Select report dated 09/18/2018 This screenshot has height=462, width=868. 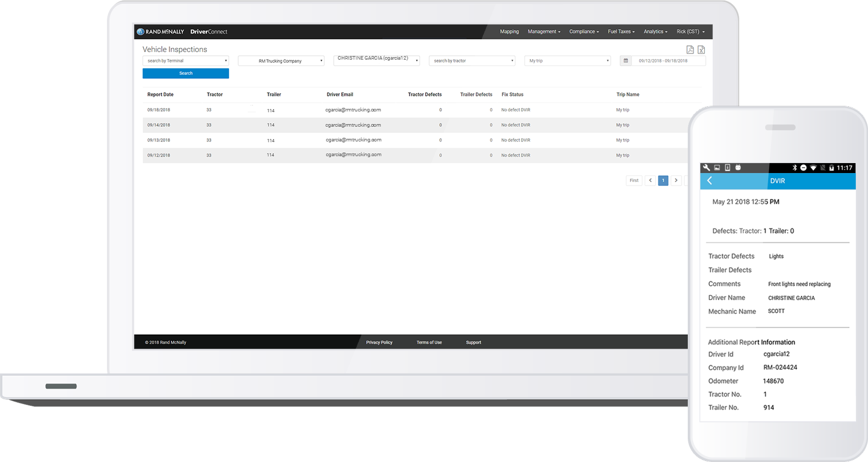coord(415,110)
